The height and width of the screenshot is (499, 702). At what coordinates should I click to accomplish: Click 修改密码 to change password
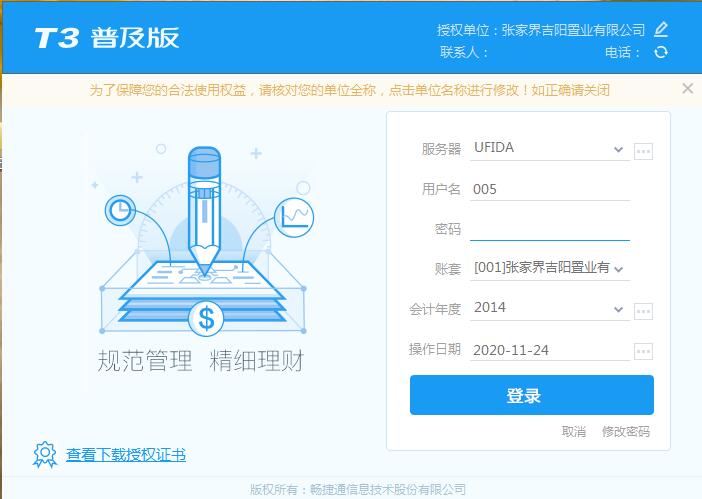(x=625, y=431)
